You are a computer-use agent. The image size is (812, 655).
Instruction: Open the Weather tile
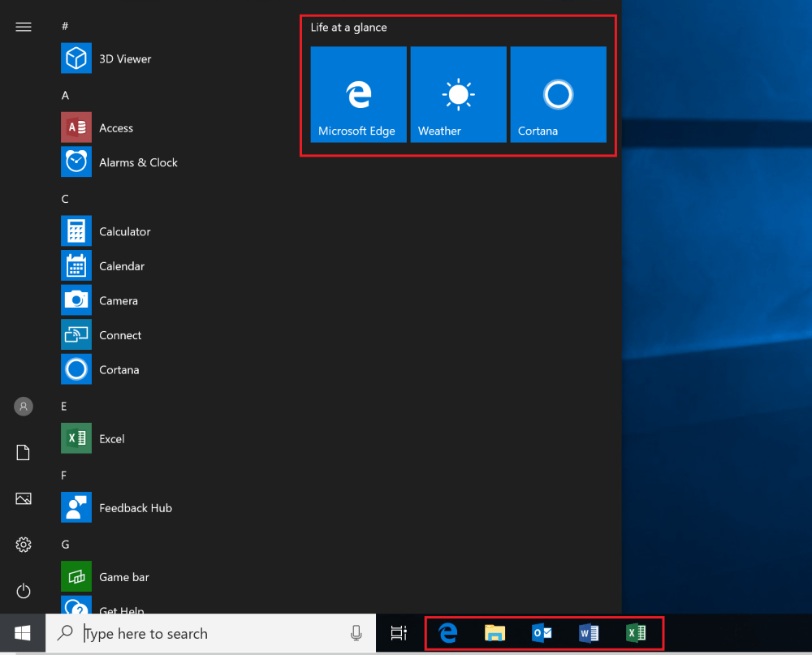[458, 94]
